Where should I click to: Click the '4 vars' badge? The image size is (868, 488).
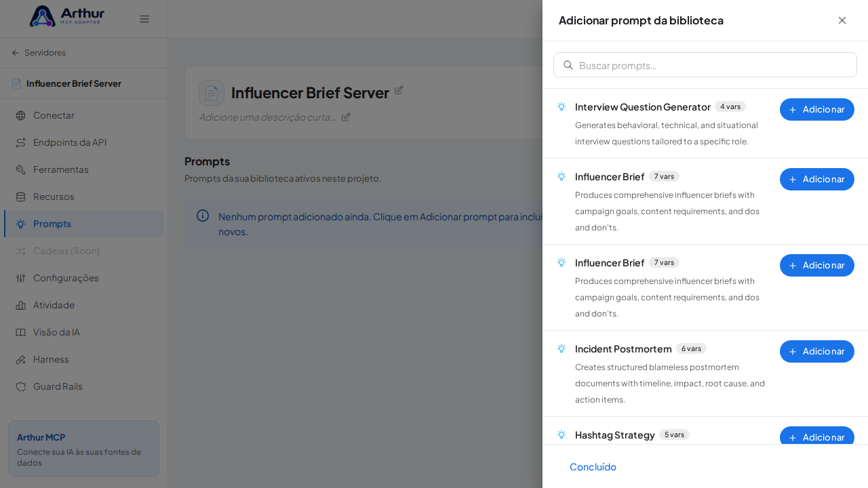pos(730,106)
